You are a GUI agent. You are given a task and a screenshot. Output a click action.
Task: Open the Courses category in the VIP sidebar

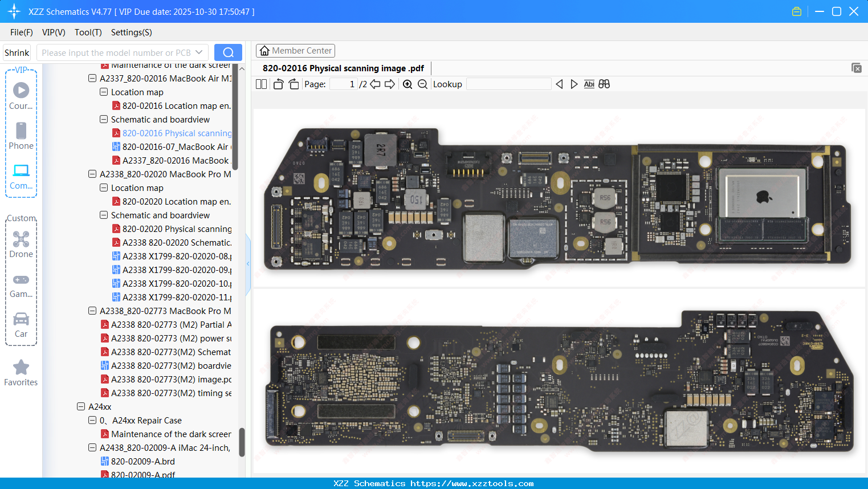point(21,96)
